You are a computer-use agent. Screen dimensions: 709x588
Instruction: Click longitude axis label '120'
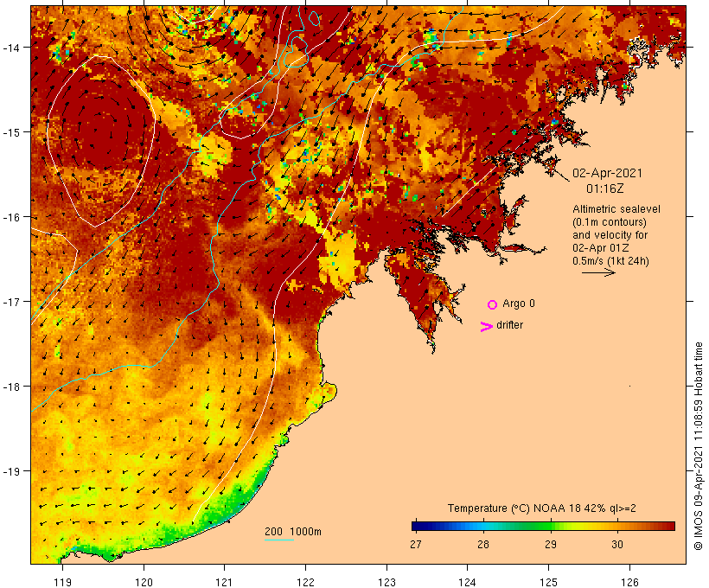click(144, 582)
